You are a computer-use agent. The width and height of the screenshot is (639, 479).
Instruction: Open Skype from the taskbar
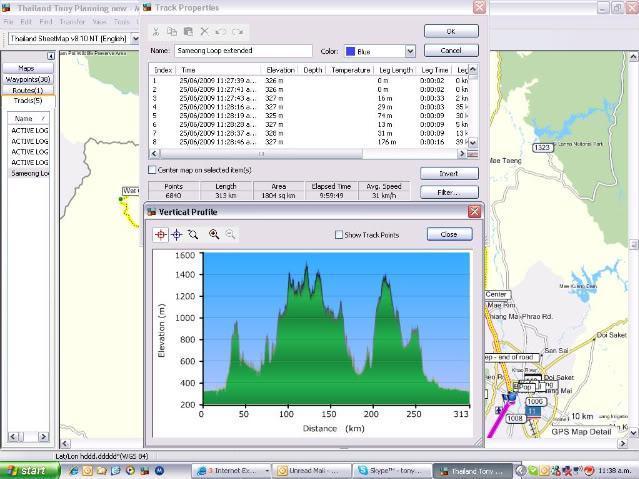[393, 470]
